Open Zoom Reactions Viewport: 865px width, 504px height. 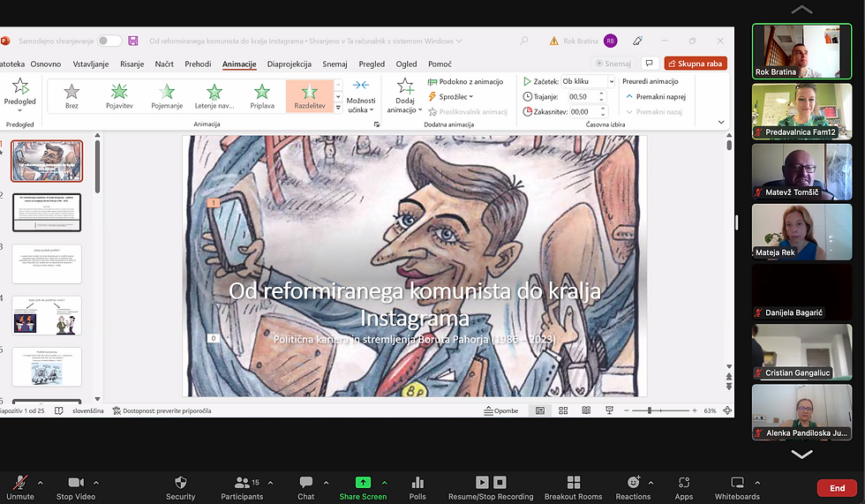click(x=634, y=487)
